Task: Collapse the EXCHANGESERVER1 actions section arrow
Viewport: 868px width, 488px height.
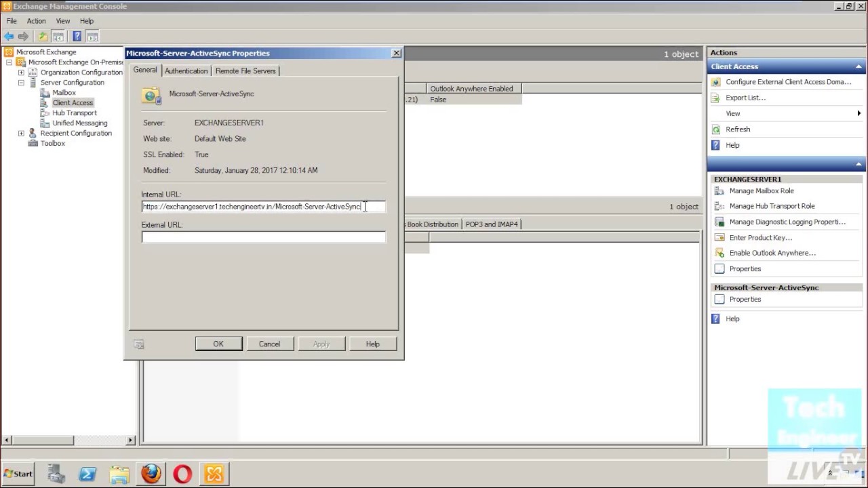Action: (x=859, y=164)
